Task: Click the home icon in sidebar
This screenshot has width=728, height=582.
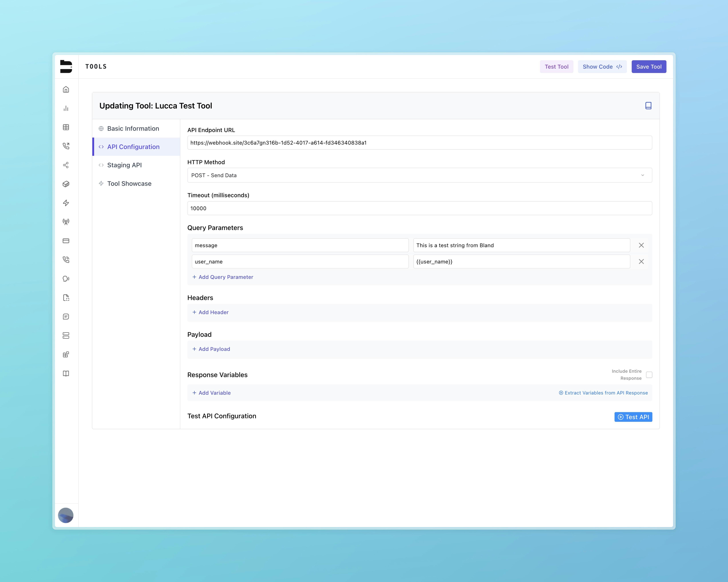Action: click(66, 89)
